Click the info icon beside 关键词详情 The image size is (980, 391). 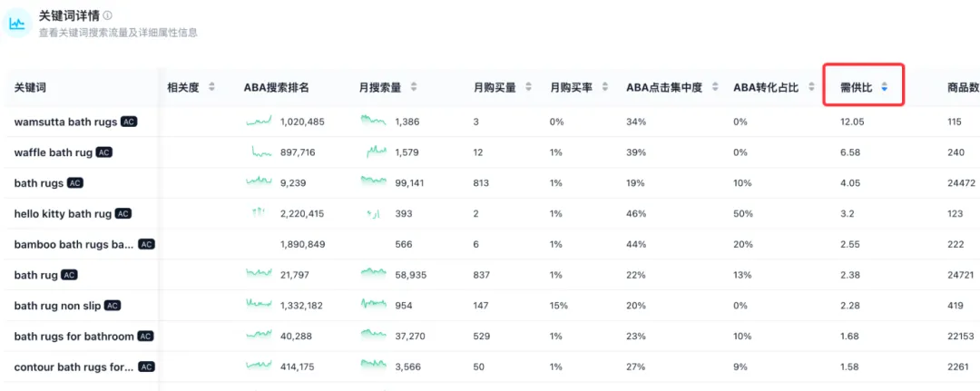(108, 15)
